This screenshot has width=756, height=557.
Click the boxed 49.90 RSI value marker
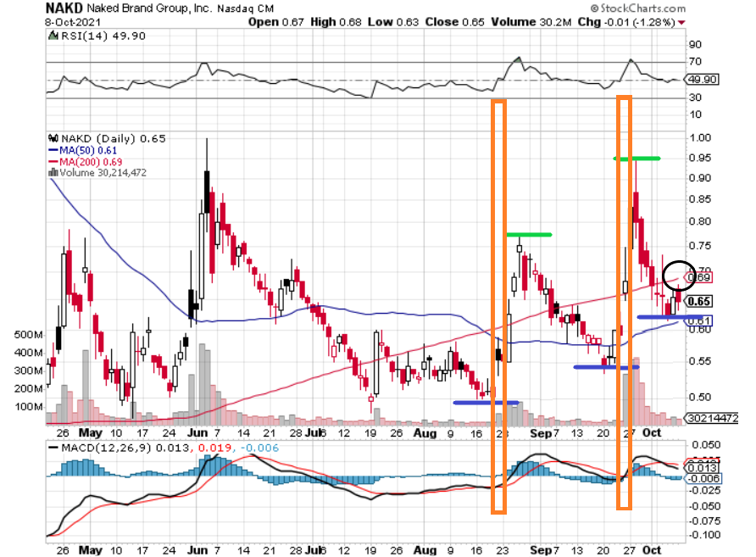point(702,80)
